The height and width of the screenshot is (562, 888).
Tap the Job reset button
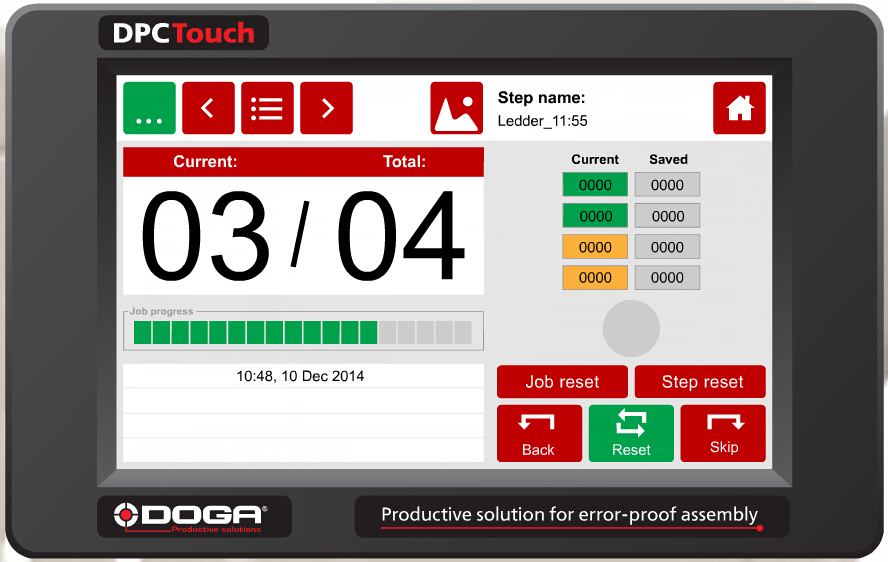click(x=562, y=382)
